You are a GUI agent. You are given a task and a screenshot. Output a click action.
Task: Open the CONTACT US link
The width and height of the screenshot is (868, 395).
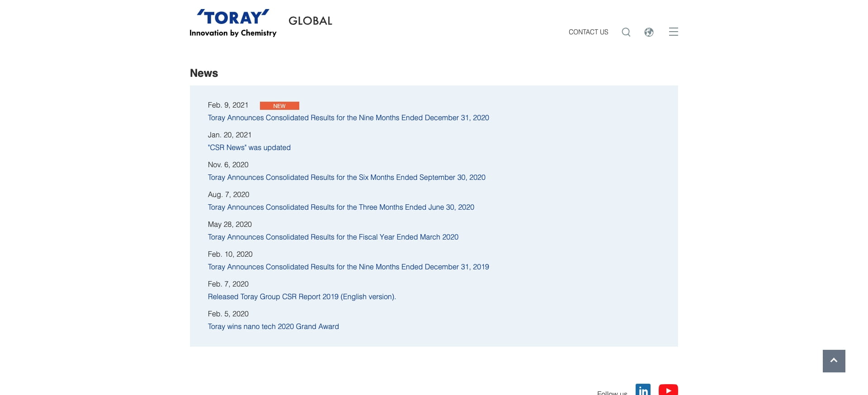click(589, 32)
